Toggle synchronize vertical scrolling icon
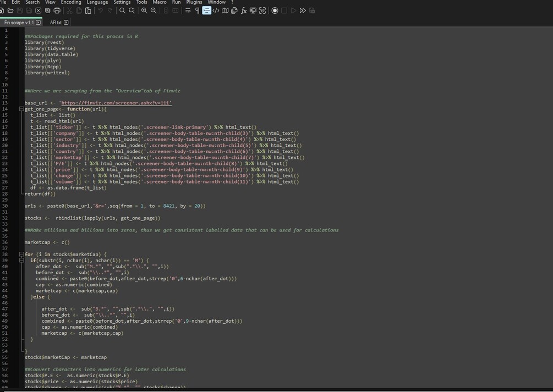The image size is (553, 392). (166, 10)
